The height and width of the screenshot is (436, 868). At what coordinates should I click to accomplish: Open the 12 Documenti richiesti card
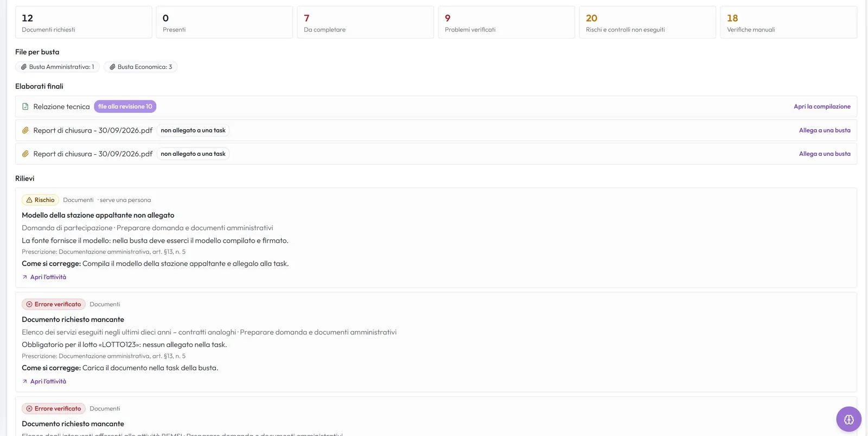(x=84, y=22)
